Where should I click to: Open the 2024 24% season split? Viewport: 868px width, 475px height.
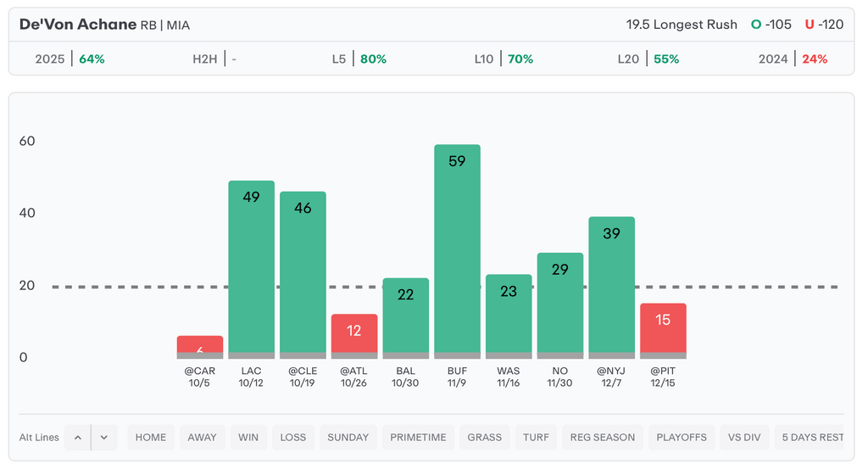pyautogui.click(x=793, y=59)
